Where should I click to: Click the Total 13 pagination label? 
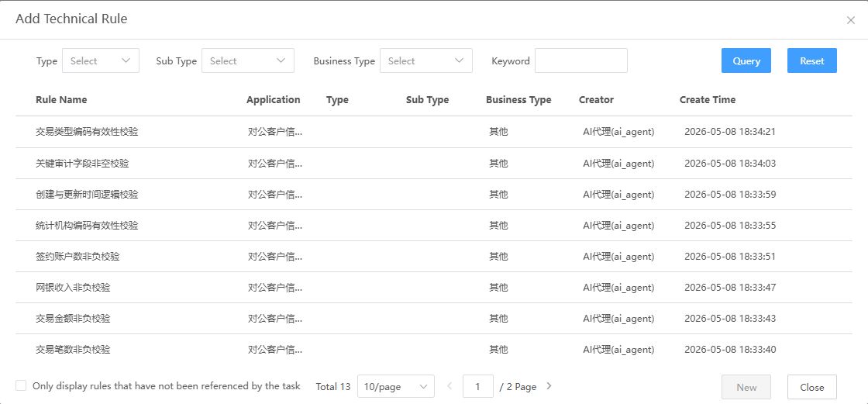pos(333,387)
